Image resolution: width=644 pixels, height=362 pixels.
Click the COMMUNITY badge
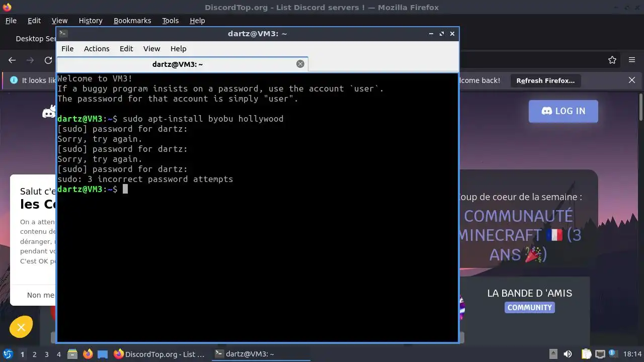[x=530, y=308]
